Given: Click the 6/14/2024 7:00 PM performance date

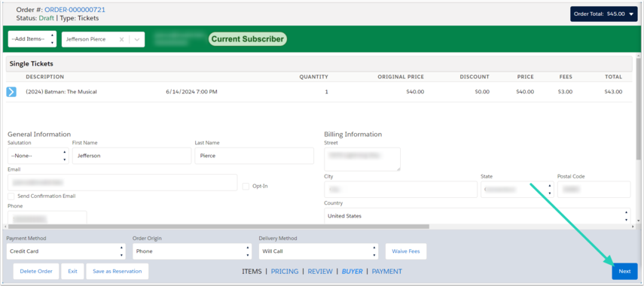Looking at the screenshot, I should 191,92.
